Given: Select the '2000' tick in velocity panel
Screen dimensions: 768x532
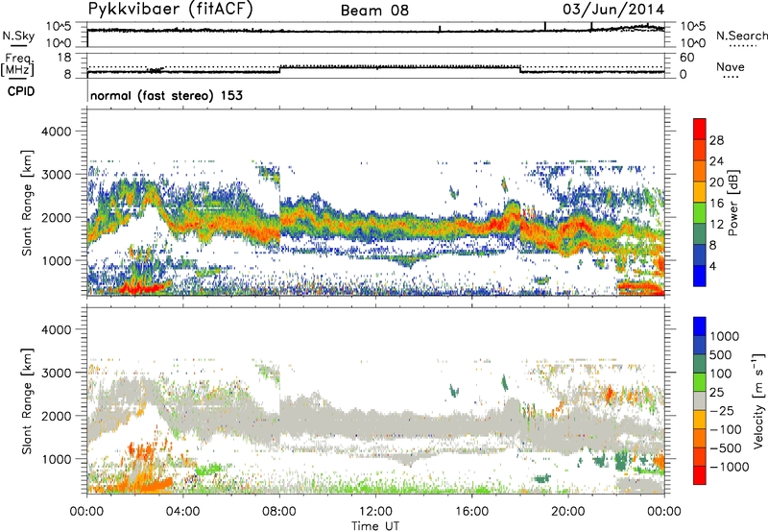Looking at the screenshot, I should coord(56,416).
